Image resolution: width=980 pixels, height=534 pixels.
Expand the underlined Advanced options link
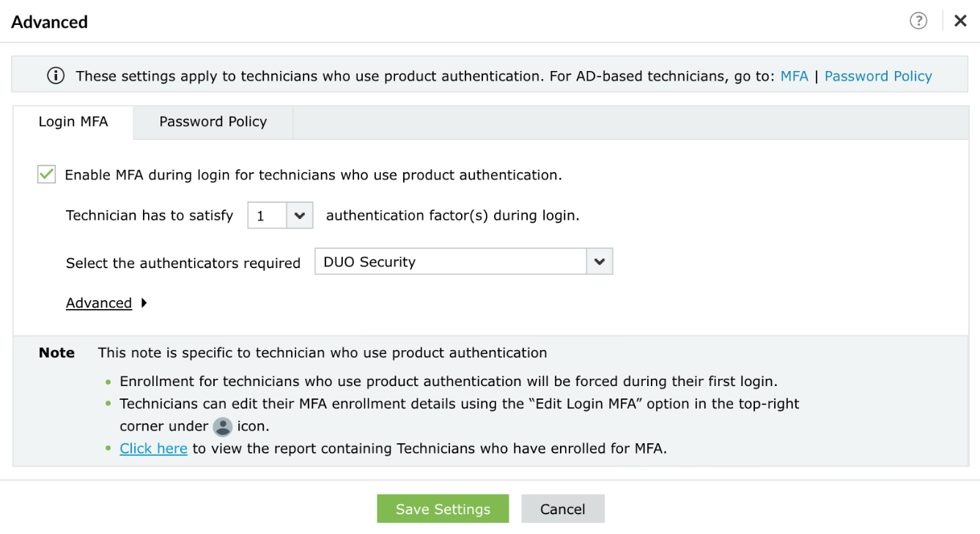[99, 303]
